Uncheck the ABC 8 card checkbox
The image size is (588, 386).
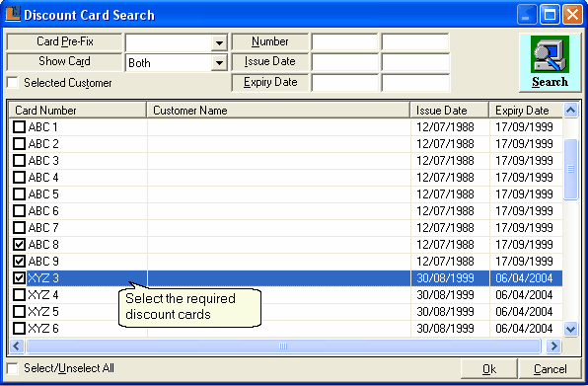19,245
